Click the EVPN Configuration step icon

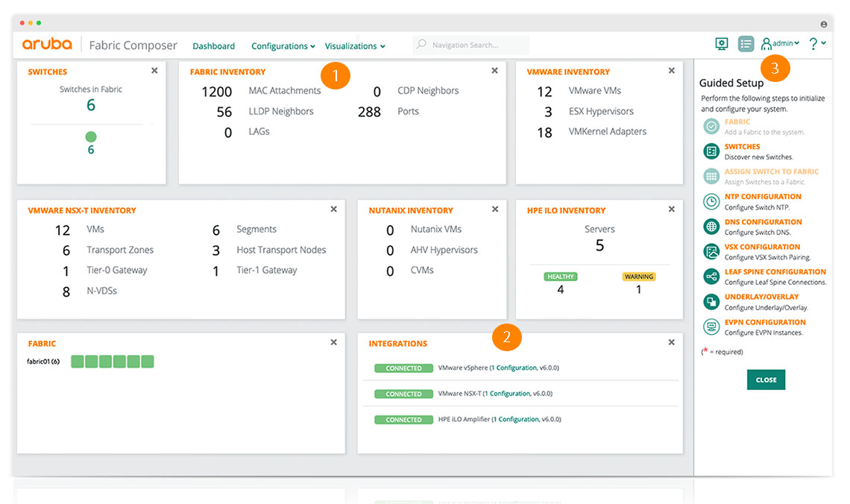(x=711, y=327)
